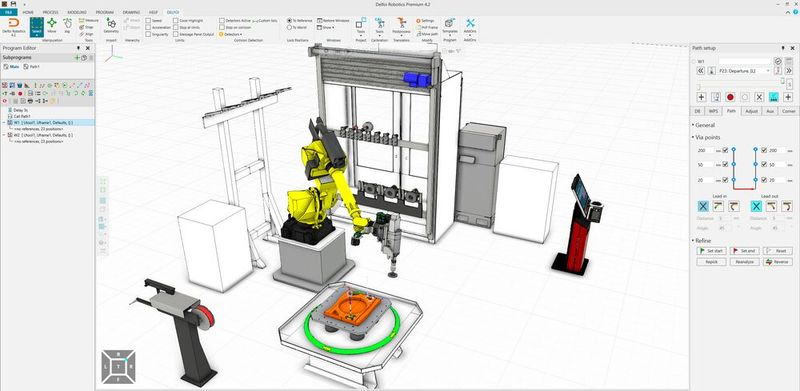Open the FILE menu
The width and height of the screenshot is (800, 391).
pos(9,12)
